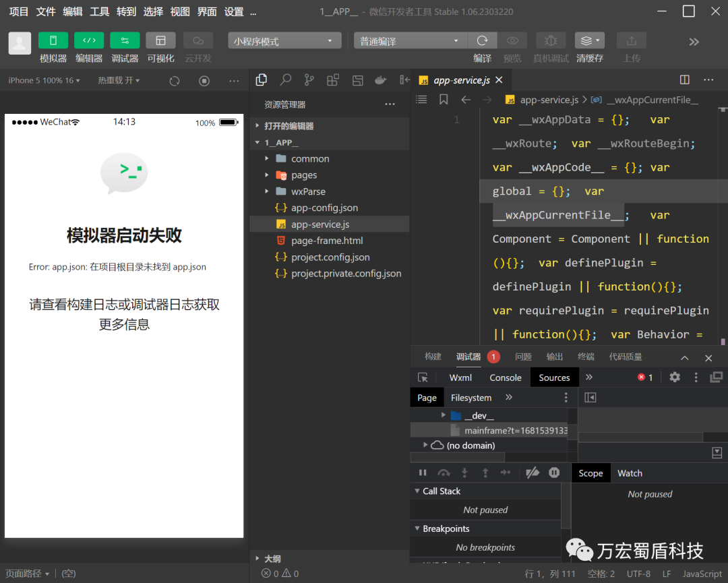Switch to the 代码质量 tab
Image resolution: width=728 pixels, height=583 pixels.
point(626,357)
